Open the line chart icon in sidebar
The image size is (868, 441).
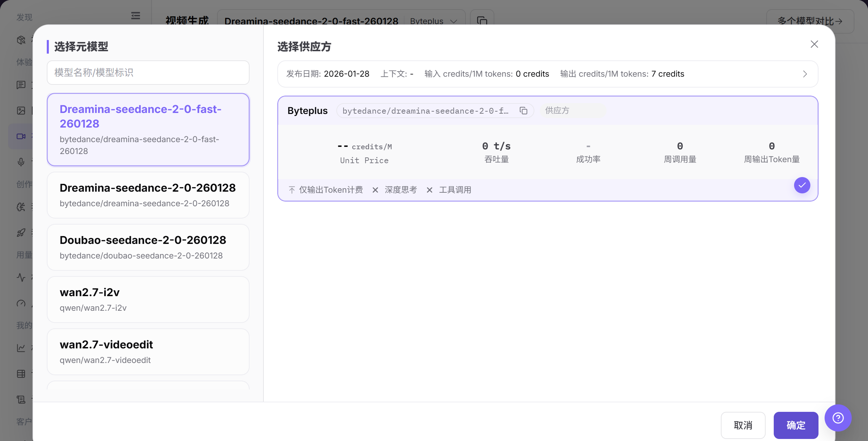coord(21,348)
